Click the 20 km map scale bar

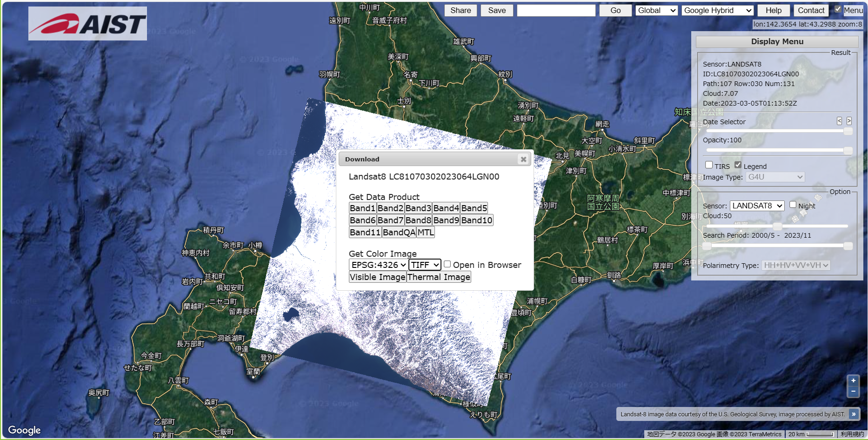coord(811,434)
